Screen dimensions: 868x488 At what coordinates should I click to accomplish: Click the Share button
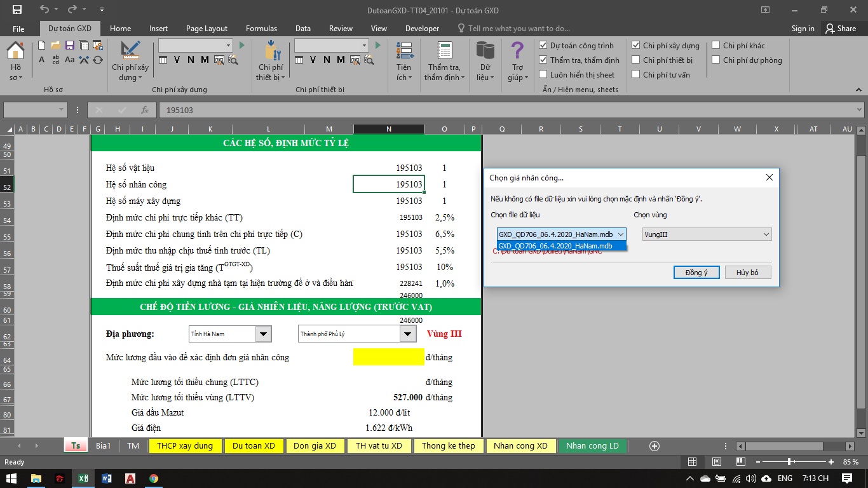tap(841, 29)
